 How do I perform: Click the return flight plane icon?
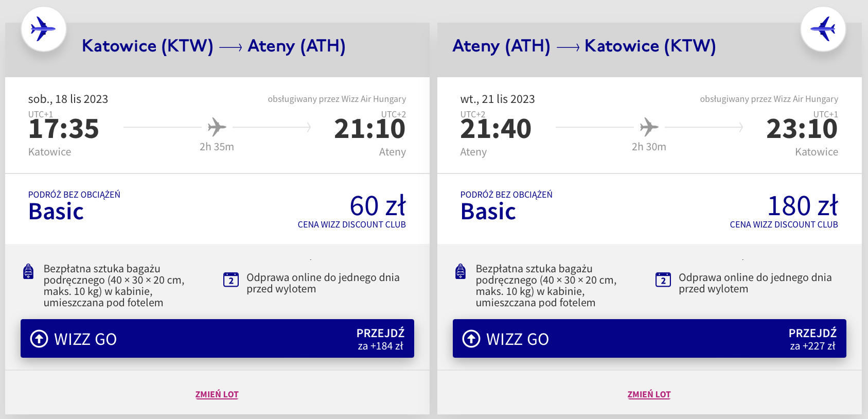coord(823,29)
